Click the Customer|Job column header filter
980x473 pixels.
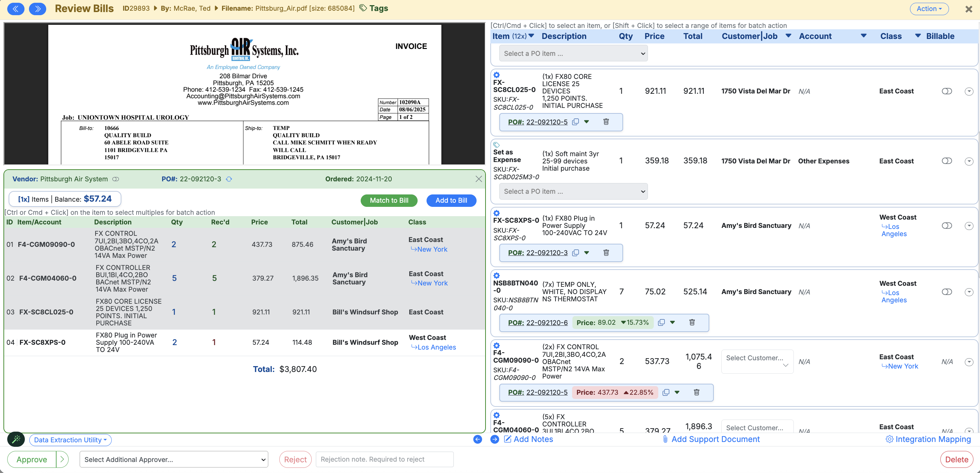click(788, 36)
